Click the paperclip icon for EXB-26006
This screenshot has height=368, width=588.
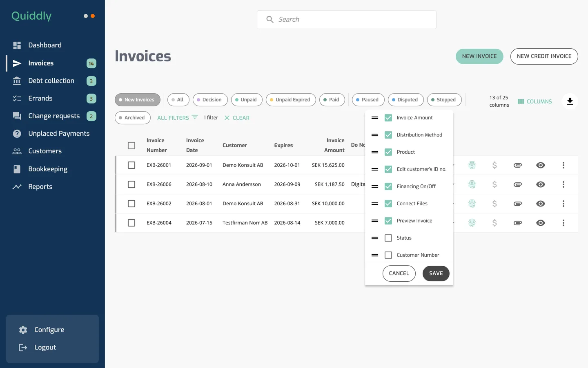(518, 184)
